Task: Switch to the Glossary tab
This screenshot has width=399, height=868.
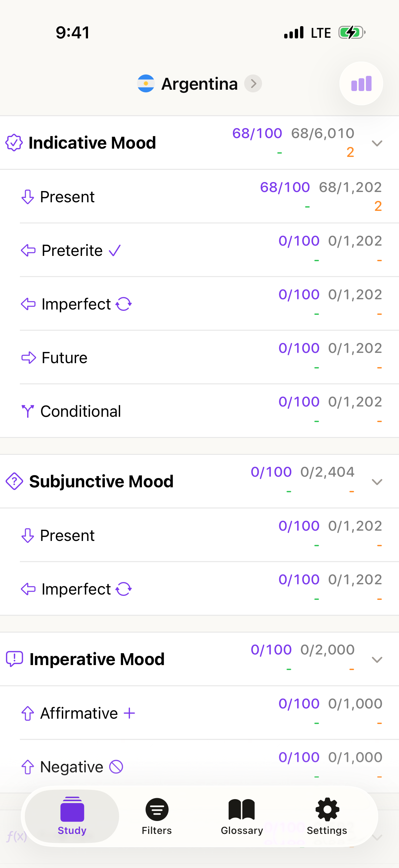Action: (242, 816)
